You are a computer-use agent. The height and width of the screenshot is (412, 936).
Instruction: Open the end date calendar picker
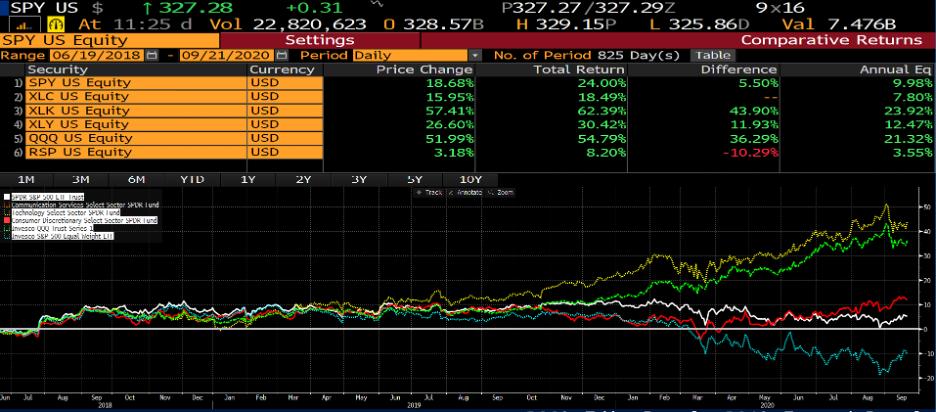(x=282, y=56)
